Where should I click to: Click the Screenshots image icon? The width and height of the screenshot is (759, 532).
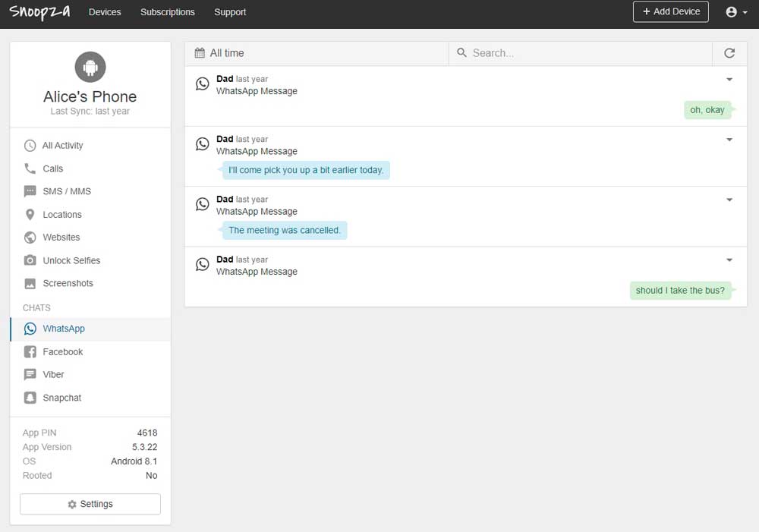30,283
